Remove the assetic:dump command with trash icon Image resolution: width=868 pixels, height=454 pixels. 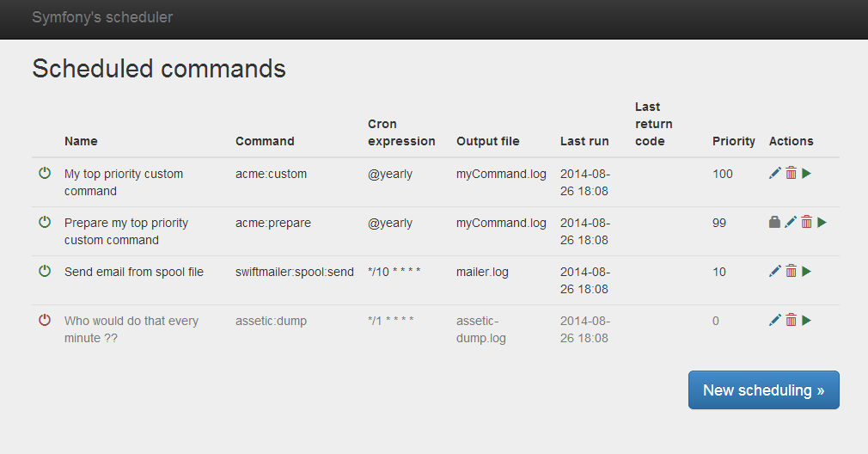coord(791,320)
